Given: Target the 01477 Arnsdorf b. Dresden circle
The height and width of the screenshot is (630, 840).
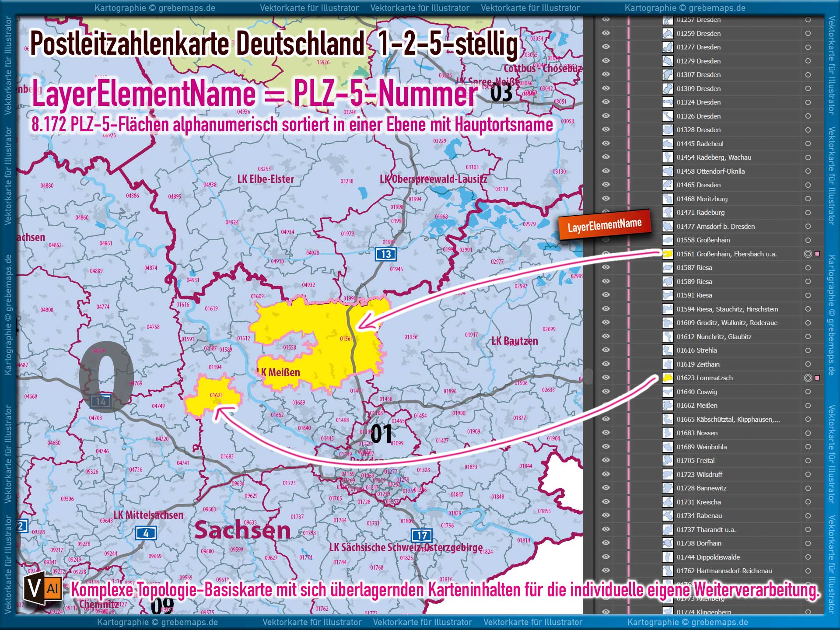Looking at the screenshot, I should (x=808, y=226).
